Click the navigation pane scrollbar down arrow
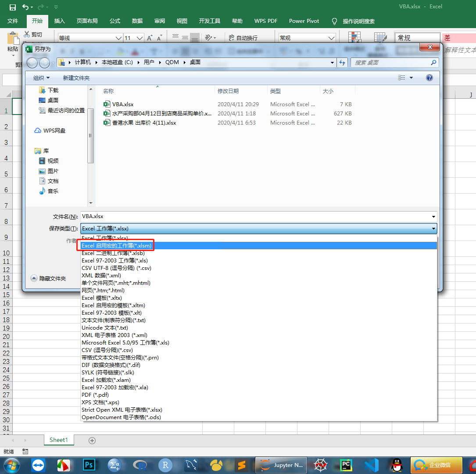This screenshot has width=476, height=474. tap(91, 203)
